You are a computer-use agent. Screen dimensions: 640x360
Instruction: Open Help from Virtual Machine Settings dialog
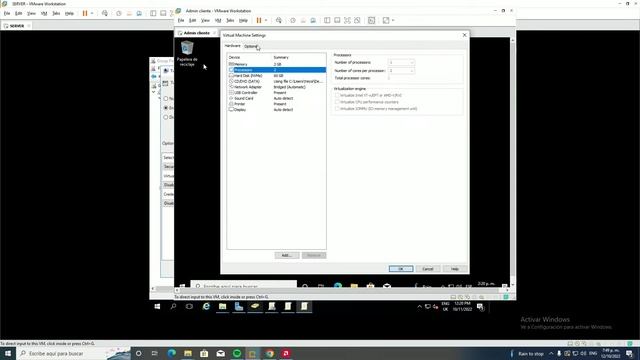455,269
